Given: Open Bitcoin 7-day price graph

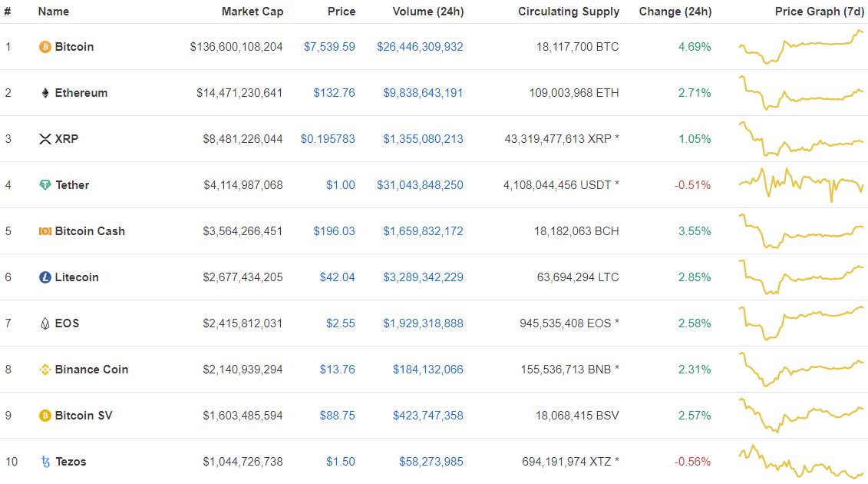Looking at the screenshot, I should tap(801, 47).
